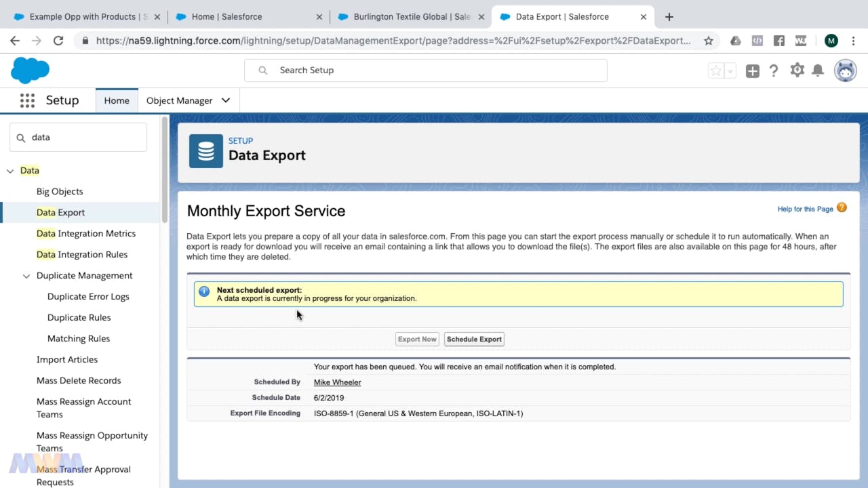This screenshot has height=488, width=868.
Task: Click the Monthly Export Service heading
Action: click(x=266, y=211)
